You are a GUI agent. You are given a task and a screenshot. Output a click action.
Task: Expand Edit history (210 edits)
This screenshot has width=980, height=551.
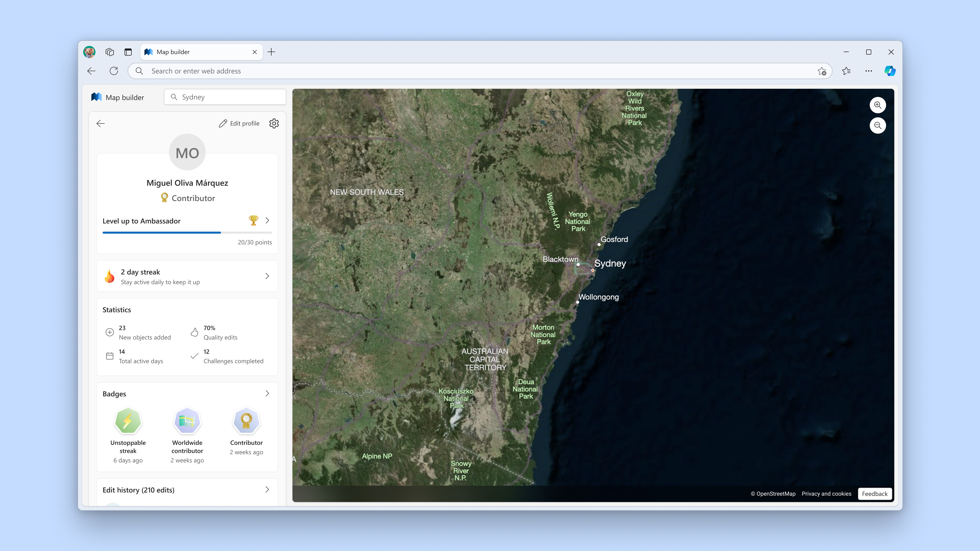point(267,490)
